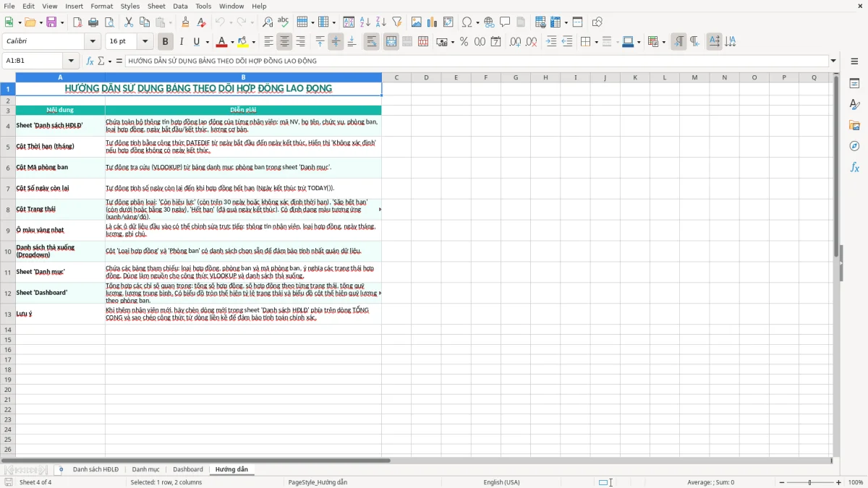Click the 100% zoom level

(x=856, y=482)
